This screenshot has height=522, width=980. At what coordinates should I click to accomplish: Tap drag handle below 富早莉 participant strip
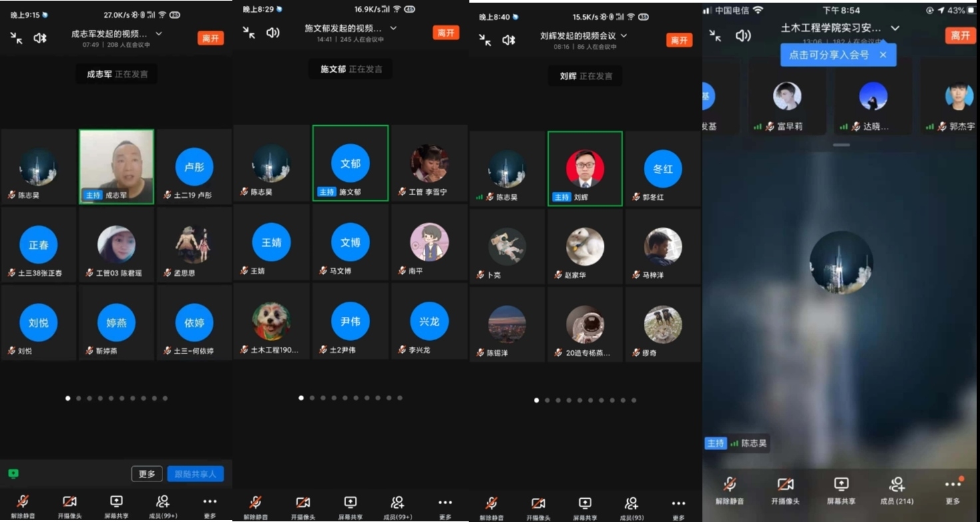tap(842, 144)
